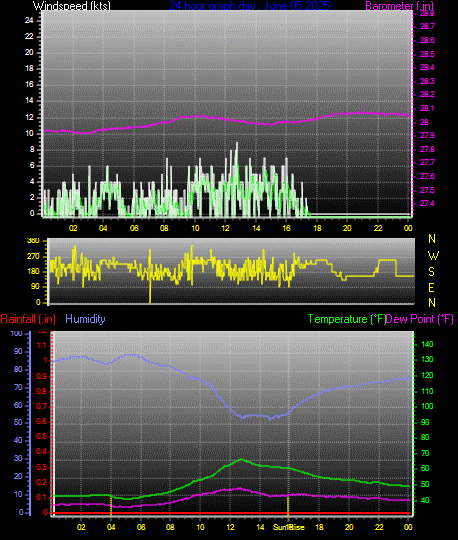The height and width of the screenshot is (540, 458).
Task: Click the 0.1 rainfall axis value
Action: pyautogui.click(x=42, y=497)
